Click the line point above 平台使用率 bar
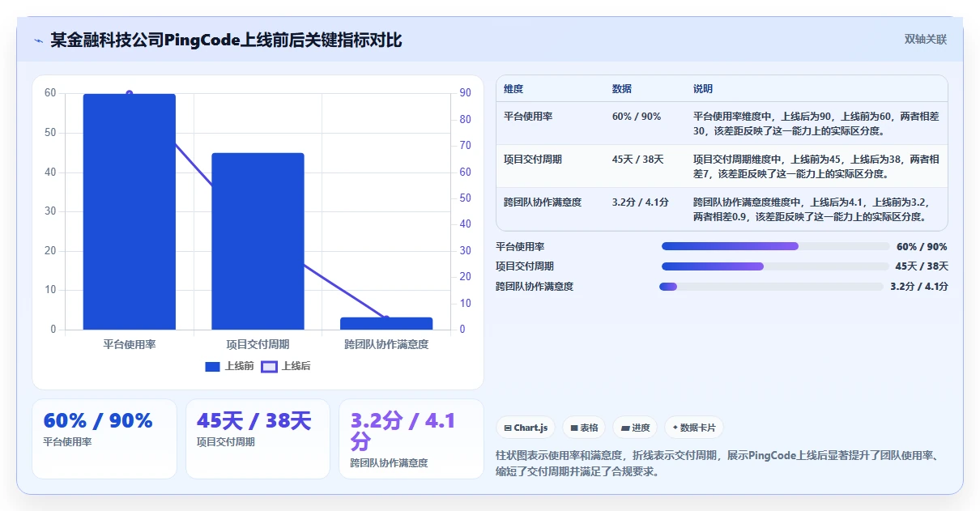The width and height of the screenshot is (980, 511). pos(130,94)
